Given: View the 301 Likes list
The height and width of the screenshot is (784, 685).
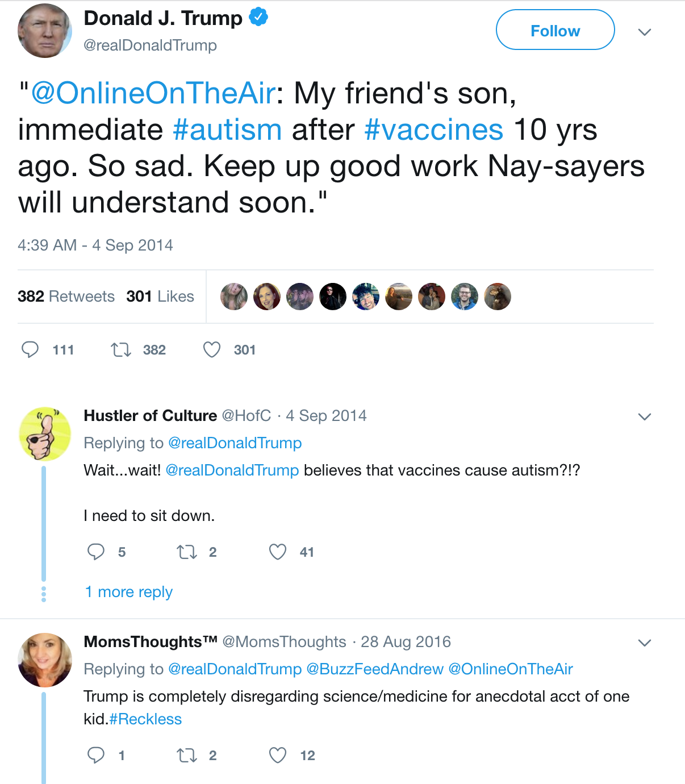Looking at the screenshot, I should [x=160, y=297].
